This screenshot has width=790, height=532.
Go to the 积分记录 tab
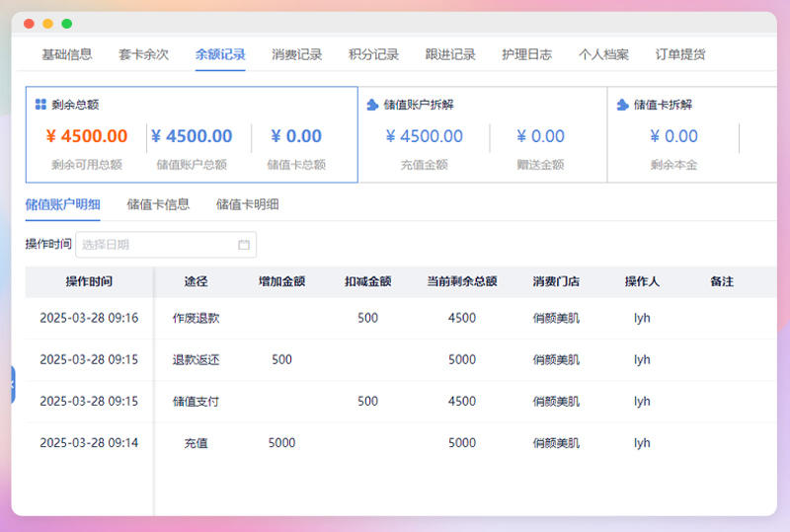373,54
